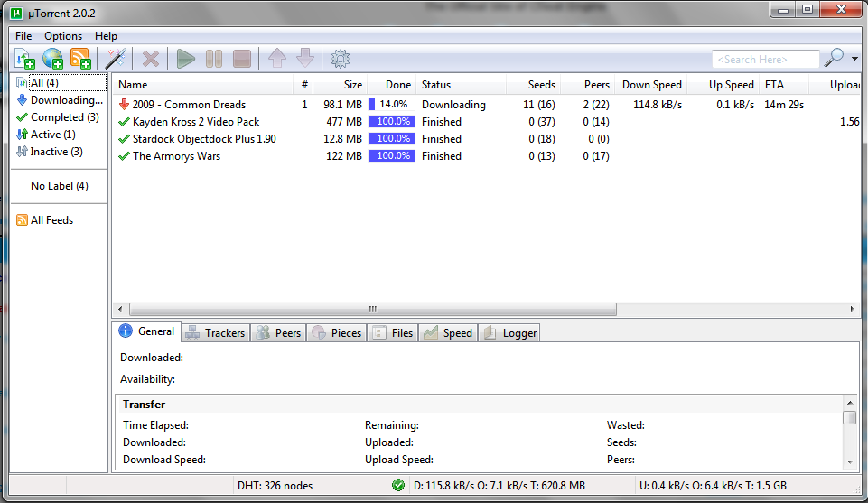Open the File menu
This screenshot has width=868, height=503.
23,36
